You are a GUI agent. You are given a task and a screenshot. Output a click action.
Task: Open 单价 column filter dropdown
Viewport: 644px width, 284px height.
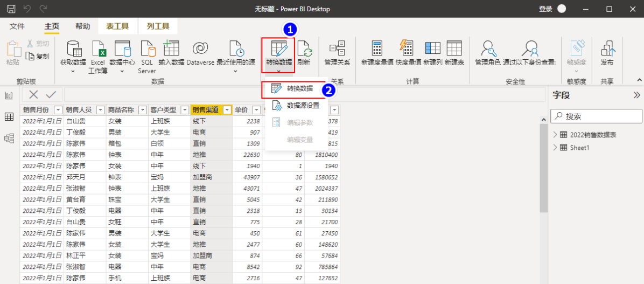(256, 110)
